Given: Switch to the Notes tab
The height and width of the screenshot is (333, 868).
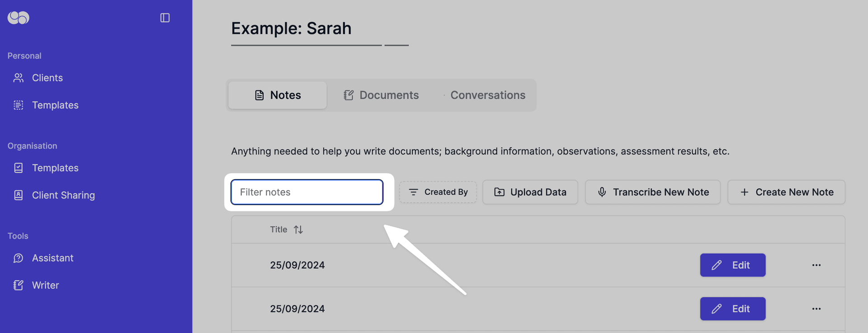Looking at the screenshot, I should tap(278, 95).
